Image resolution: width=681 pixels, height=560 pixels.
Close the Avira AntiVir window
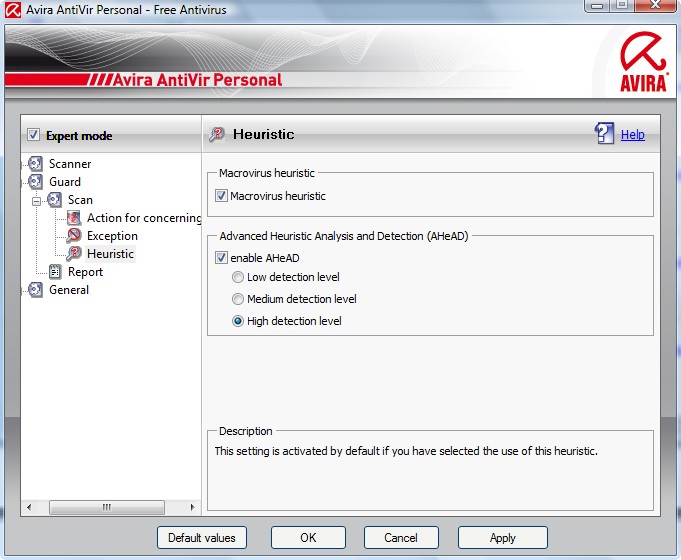(x=655, y=6)
